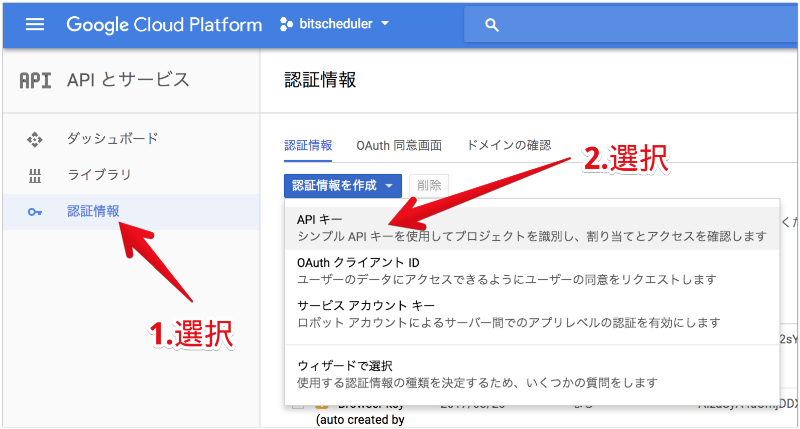Click the library icon in sidebar
Viewport: 800px width, 429px height.
coord(35,176)
